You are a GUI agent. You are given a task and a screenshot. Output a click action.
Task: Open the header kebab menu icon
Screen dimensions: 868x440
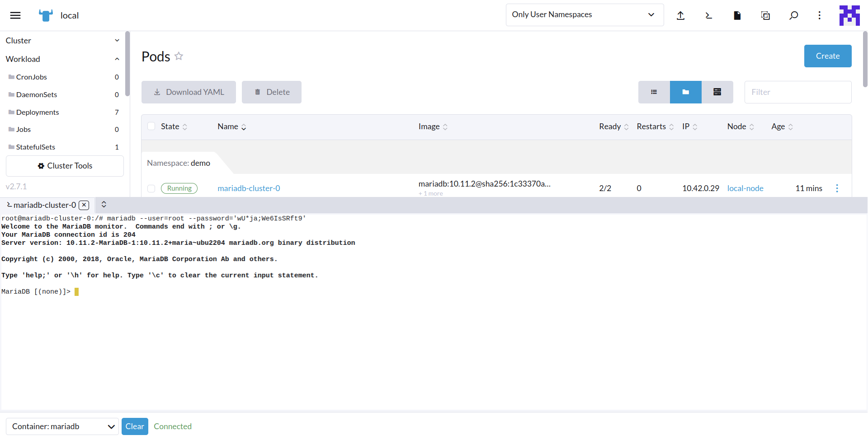coord(820,15)
